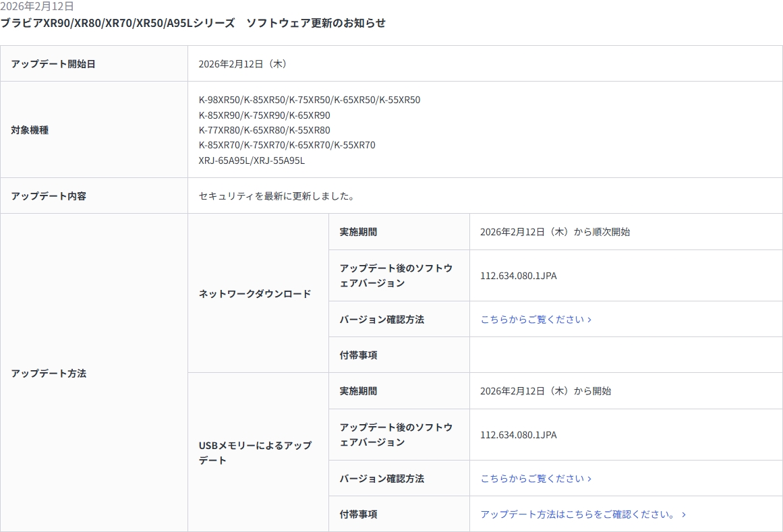Click the アップデート内容 row header

[x=49, y=196]
